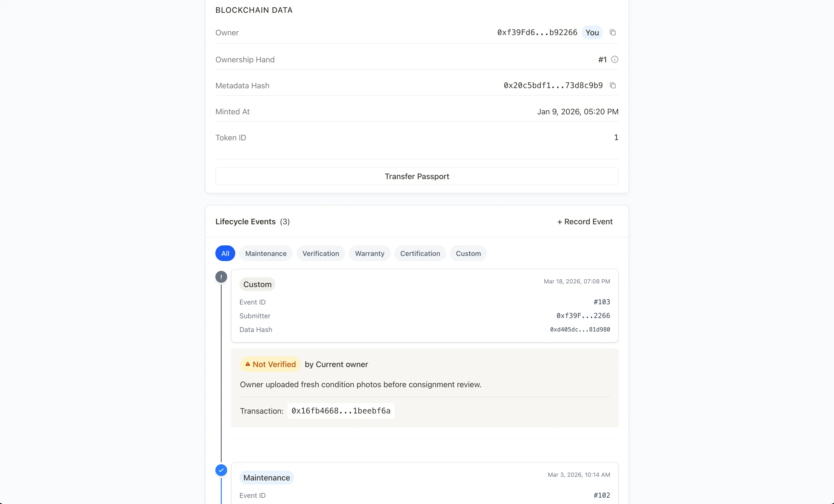
Task: Copy the Owner address
Action: [x=613, y=32]
